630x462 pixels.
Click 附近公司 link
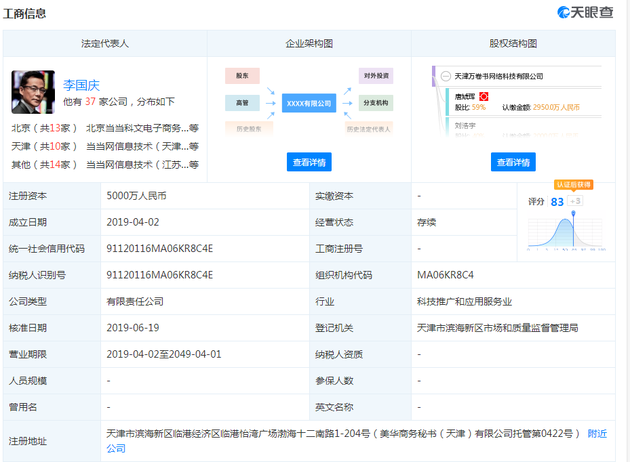[x=597, y=434]
